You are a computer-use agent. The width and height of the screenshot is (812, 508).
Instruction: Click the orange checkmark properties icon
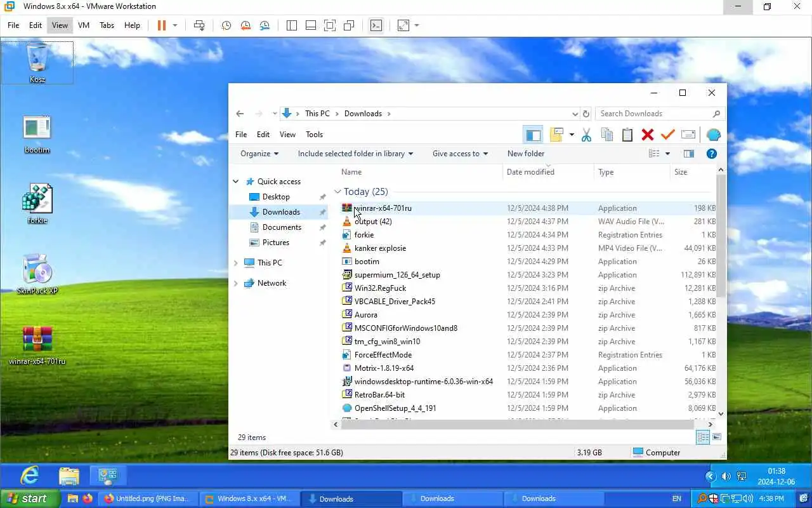click(667, 135)
